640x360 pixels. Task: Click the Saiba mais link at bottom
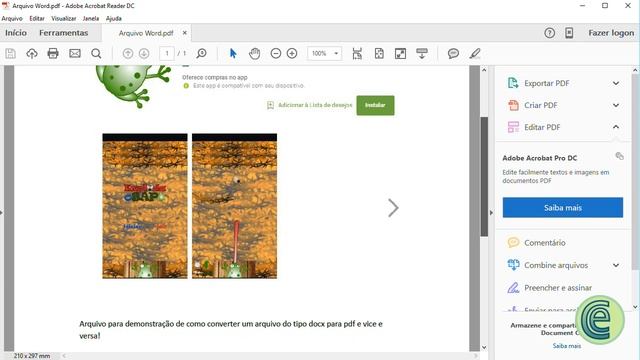pos(567,346)
